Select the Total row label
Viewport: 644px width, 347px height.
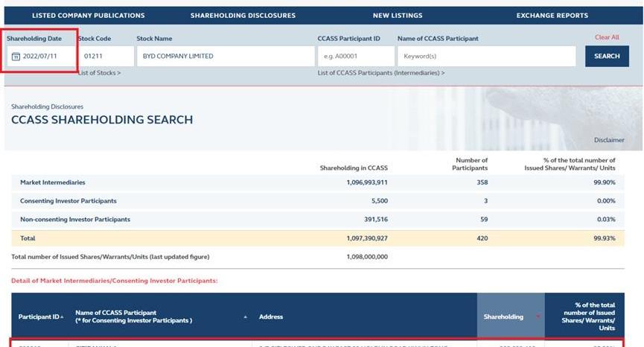point(28,238)
